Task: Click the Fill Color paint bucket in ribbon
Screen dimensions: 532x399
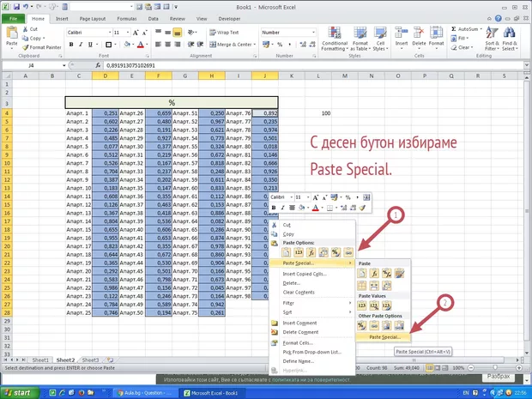Action: (x=127, y=45)
